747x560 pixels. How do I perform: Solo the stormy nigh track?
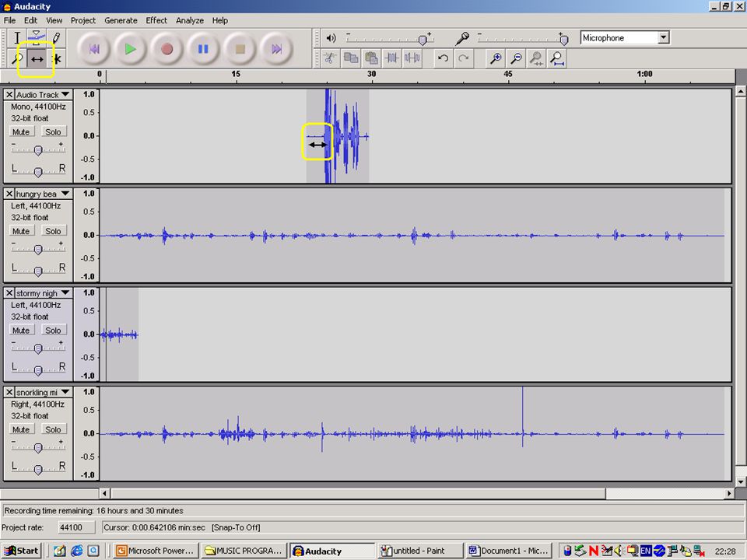(53, 330)
